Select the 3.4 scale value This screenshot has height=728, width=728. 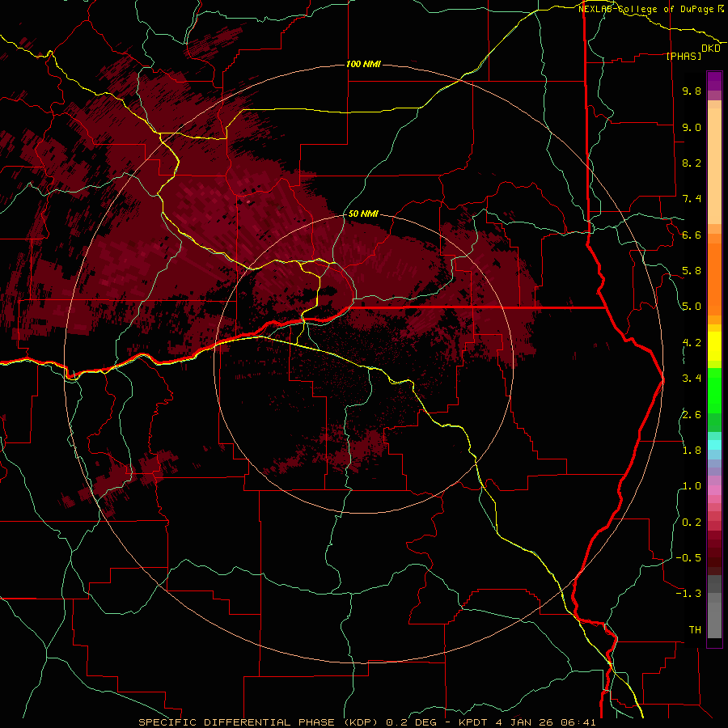pos(692,379)
